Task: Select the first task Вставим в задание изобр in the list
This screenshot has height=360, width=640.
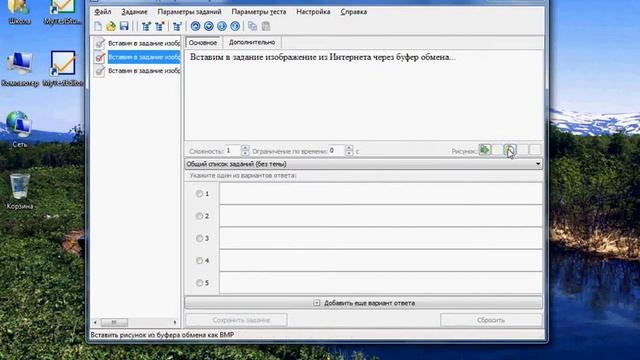Action: point(144,43)
